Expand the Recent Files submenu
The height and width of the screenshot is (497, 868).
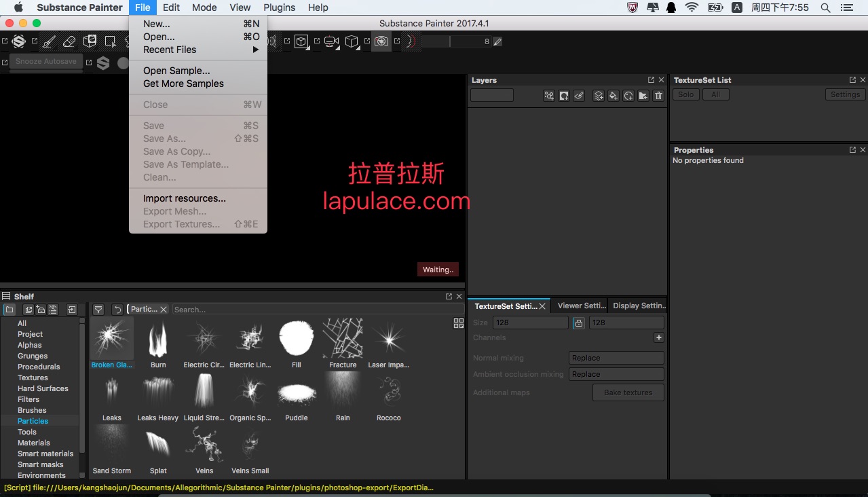pyautogui.click(x=198, y=50)
